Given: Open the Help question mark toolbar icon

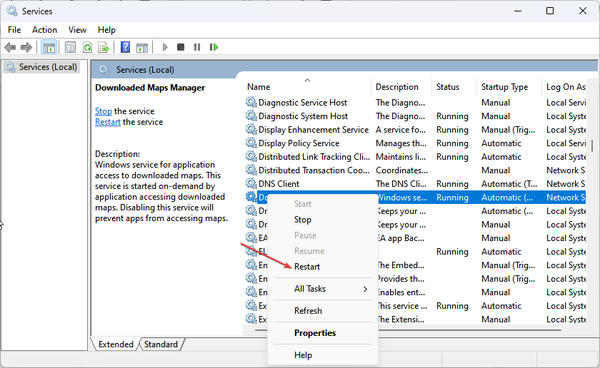Looking at the screenshot, I should point(125,47).
